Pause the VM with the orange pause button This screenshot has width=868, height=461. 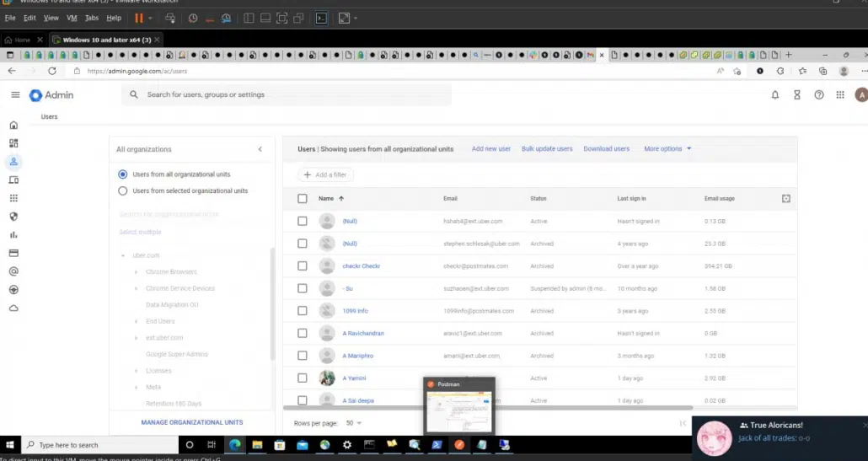[x=139, y=19]
